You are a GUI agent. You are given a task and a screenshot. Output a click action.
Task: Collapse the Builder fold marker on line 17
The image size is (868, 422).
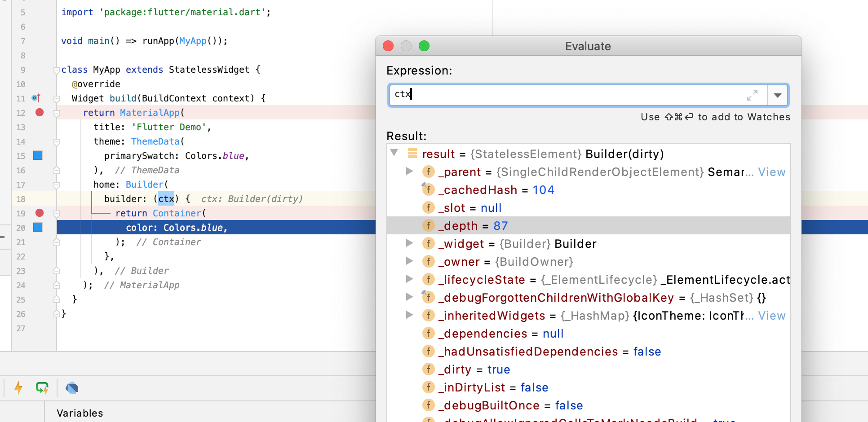[x=57, y=185]
